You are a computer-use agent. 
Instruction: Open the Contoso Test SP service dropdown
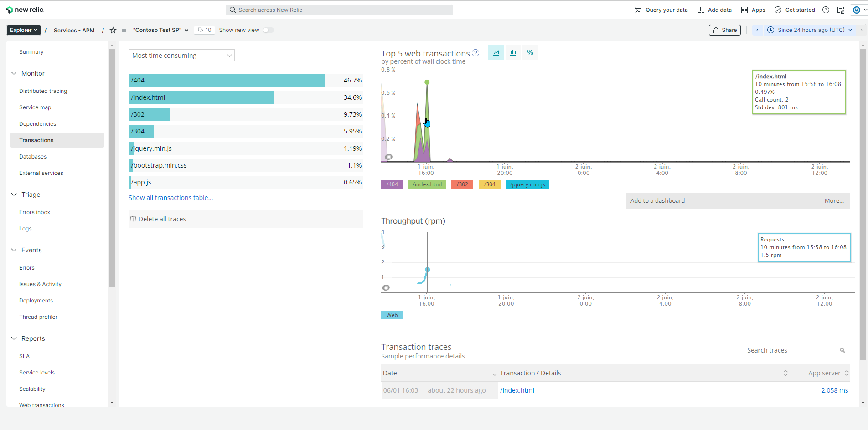coord(160,30)
